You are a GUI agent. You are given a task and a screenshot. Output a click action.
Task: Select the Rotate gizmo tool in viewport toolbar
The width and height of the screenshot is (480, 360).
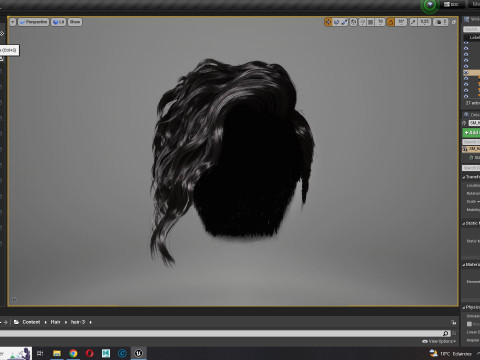point(336,22)
